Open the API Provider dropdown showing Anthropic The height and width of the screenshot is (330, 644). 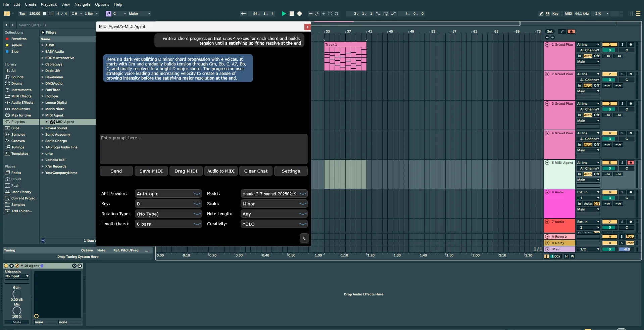pyautogui.click(x=168, y=193)
